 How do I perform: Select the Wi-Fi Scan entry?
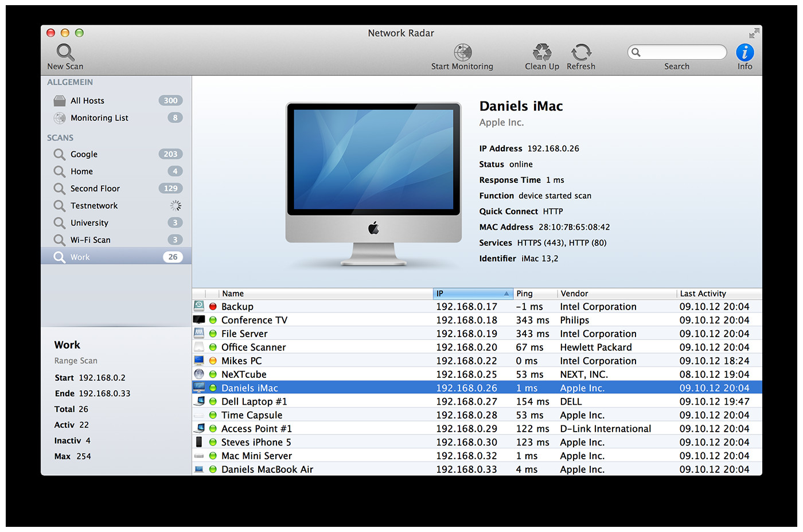pos(116,240)
